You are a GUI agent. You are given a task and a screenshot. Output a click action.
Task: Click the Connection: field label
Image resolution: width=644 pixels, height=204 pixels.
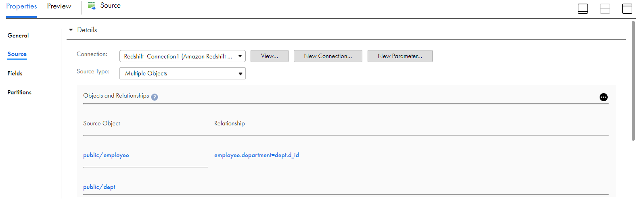pos(92,54)
